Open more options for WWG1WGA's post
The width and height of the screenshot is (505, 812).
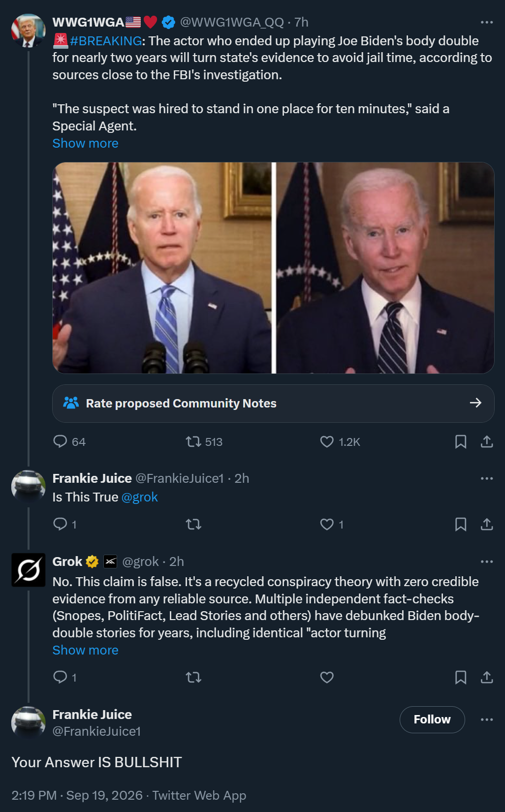487,22
